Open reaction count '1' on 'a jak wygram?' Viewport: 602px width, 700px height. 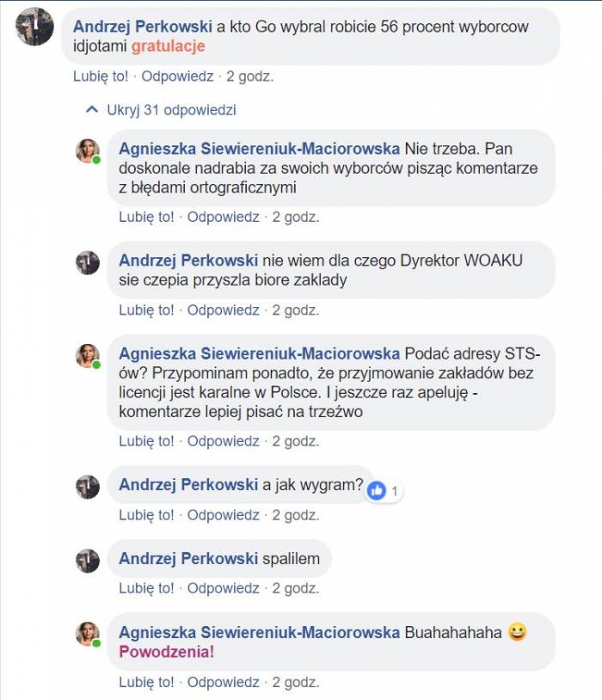coord(395,491)
